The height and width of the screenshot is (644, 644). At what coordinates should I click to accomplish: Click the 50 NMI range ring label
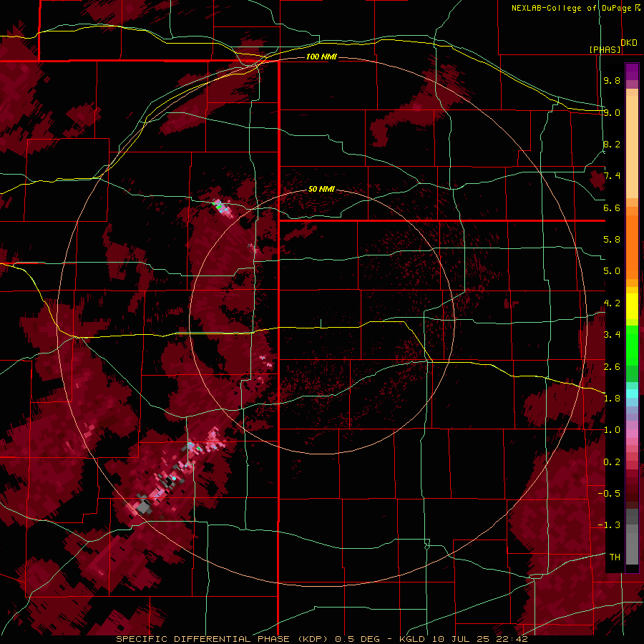point(321,190)
